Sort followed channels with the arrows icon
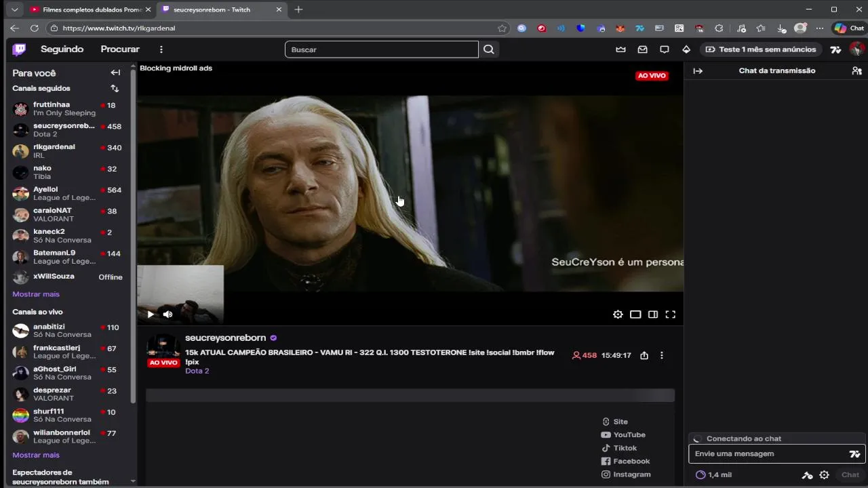The height and width of the screenshot is (488, 868). point(115,88)
